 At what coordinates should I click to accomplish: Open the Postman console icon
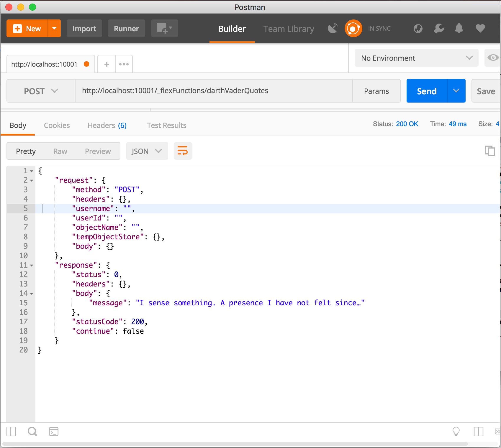(53, 431)
